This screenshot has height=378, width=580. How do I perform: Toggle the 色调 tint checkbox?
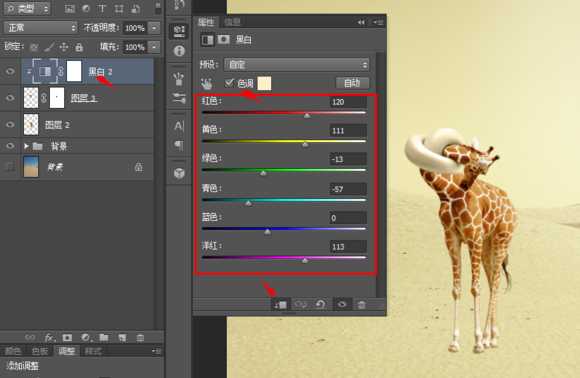pyautogui.click(x=229, y=83)
